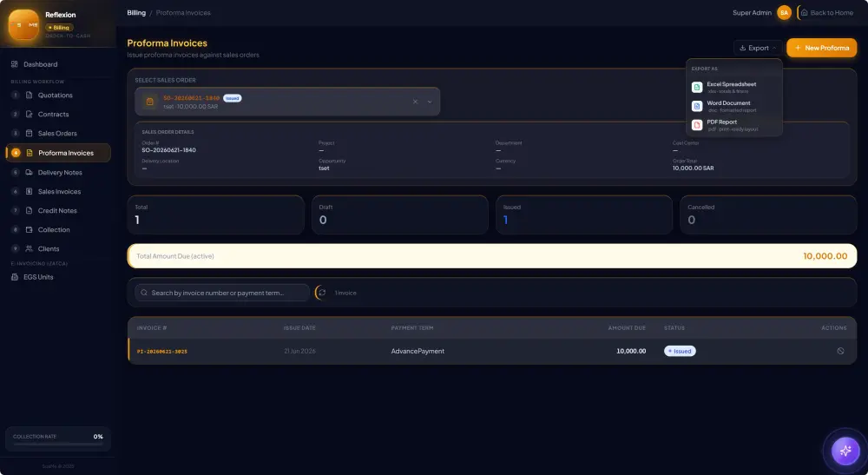Click the Delivery Notes truck icon

click(x=30, y=172)
